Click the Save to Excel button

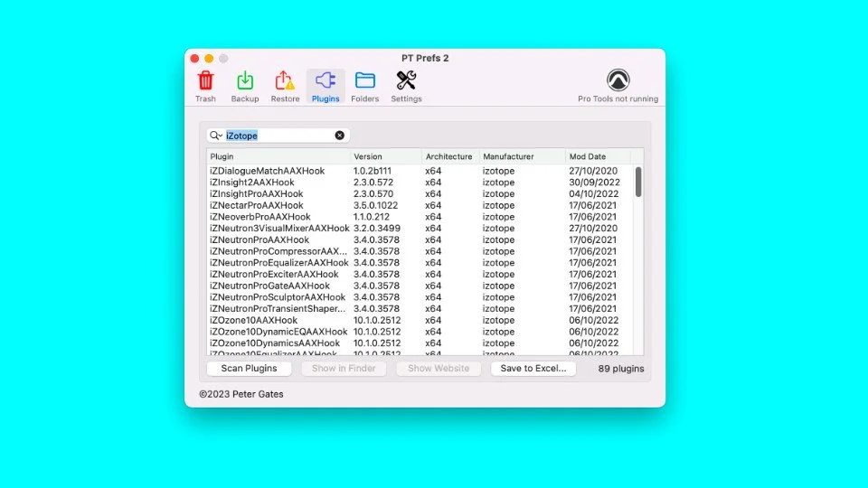point(533,369)
